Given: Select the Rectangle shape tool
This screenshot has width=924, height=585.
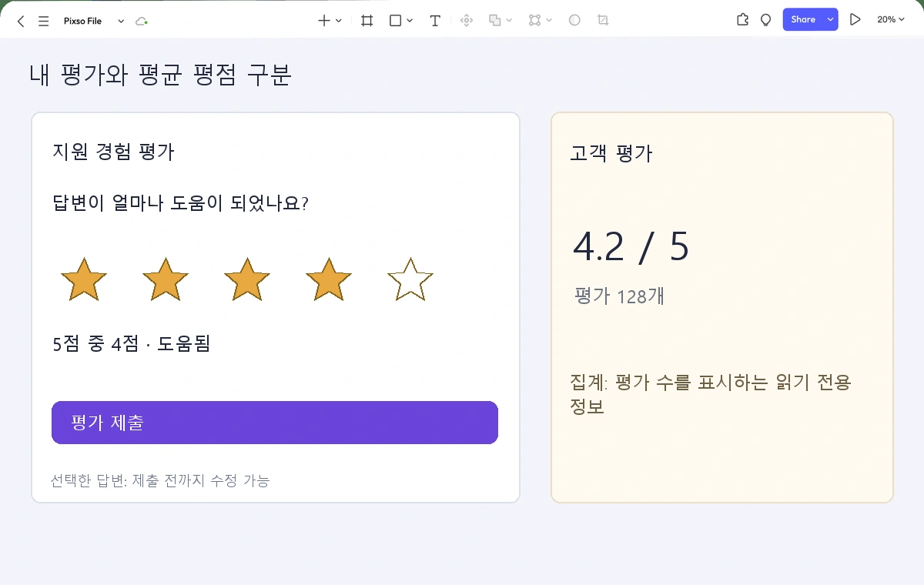Looking at the screenshot, I should pos(395,21).
